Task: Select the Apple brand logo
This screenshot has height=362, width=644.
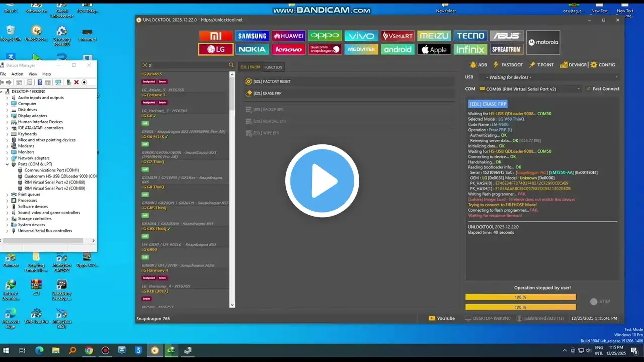Action: pos(434,49)
